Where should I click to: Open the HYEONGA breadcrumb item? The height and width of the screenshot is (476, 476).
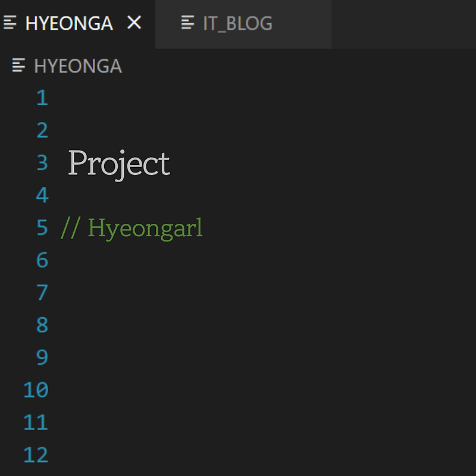tap(78, 66)
